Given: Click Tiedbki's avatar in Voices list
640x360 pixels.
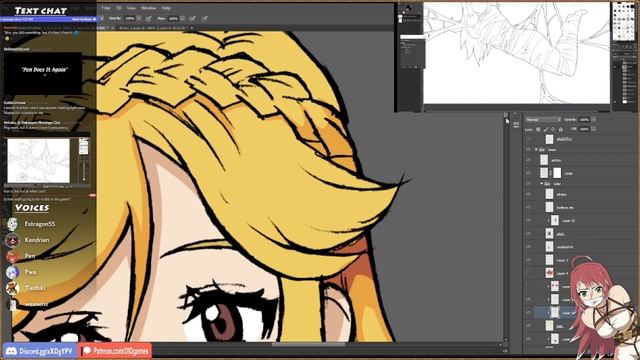Looking at the screenshot, I should click(x=13, y=288).
